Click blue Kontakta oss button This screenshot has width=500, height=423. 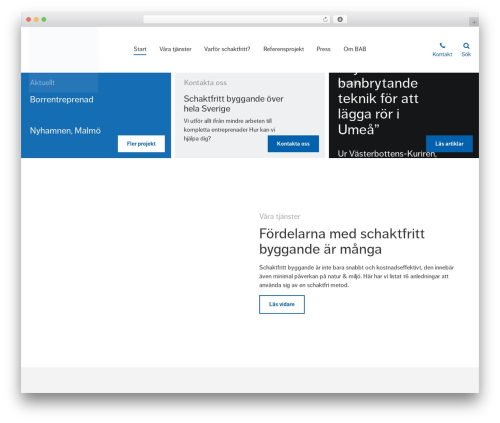(293, 144)
